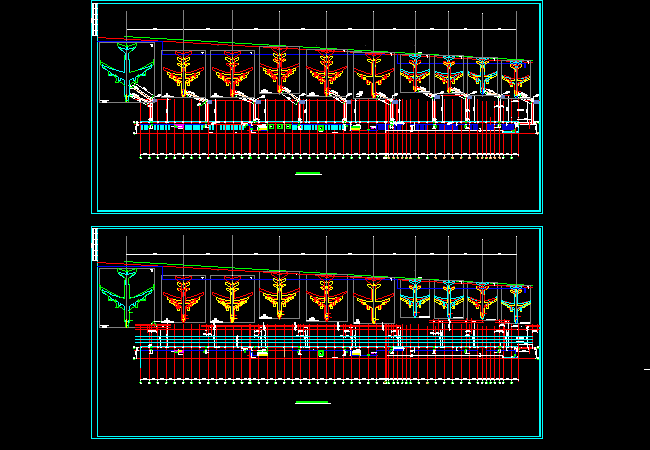Select the green title underline below lower drawing
Screen dimensions: 650x450
pos(313,402)
